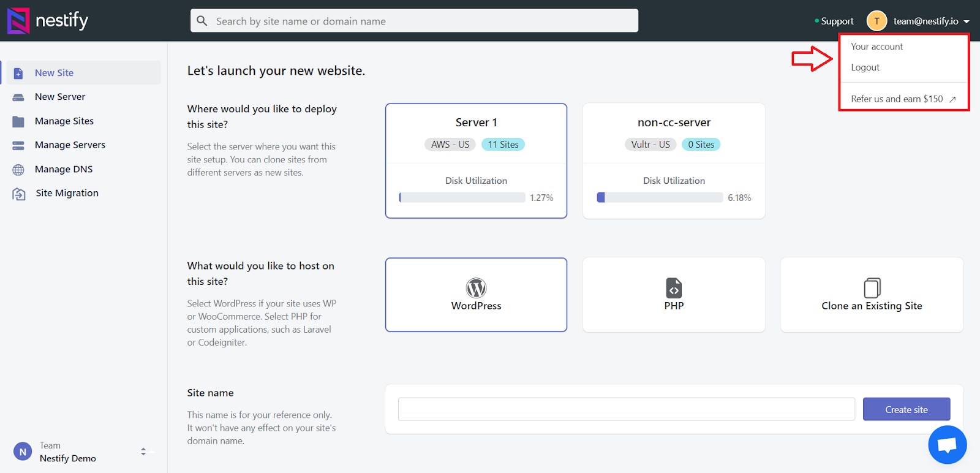Click team@nestify.io account email
Screen dimensions: 980x473
point(925,21)
